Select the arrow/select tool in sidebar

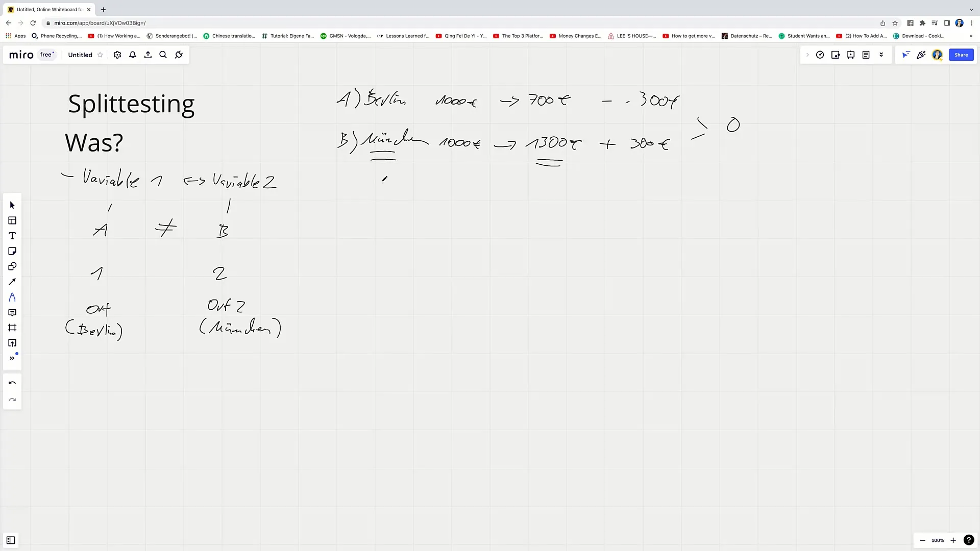coord(12,205)
